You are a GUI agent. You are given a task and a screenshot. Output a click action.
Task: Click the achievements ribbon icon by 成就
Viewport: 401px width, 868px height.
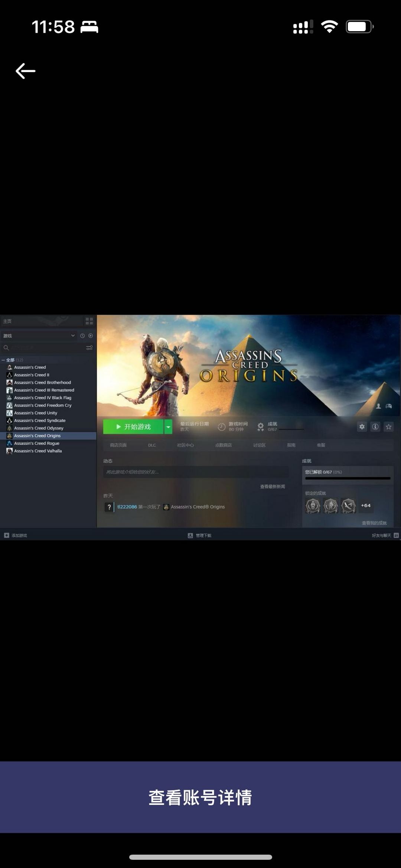[261, 427]
